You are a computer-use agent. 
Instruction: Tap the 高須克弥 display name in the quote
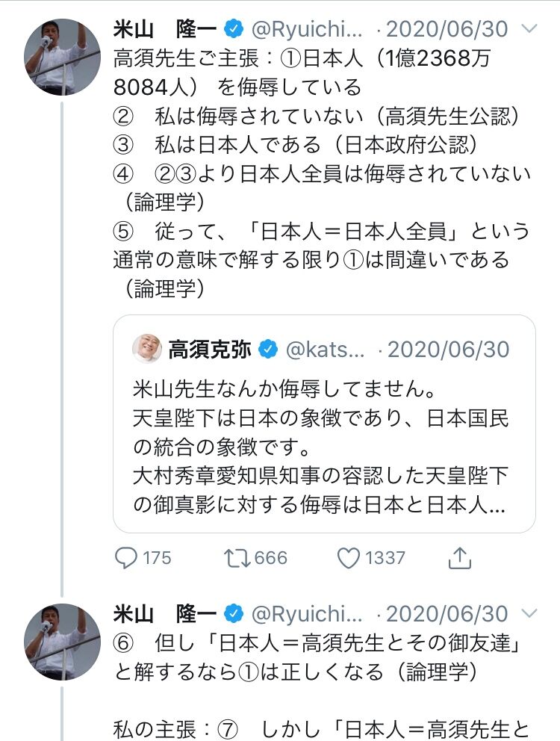[x=209, y=349]
